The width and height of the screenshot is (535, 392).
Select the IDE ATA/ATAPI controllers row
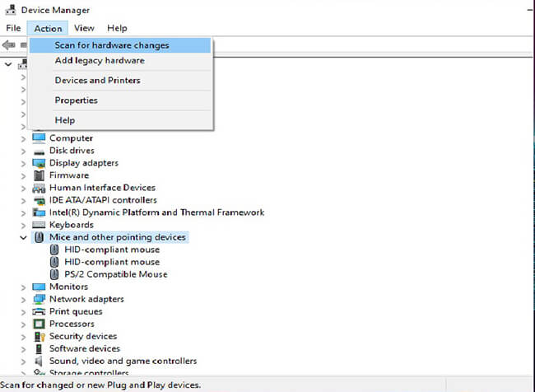pyautogui.click(x=103, y=200)
